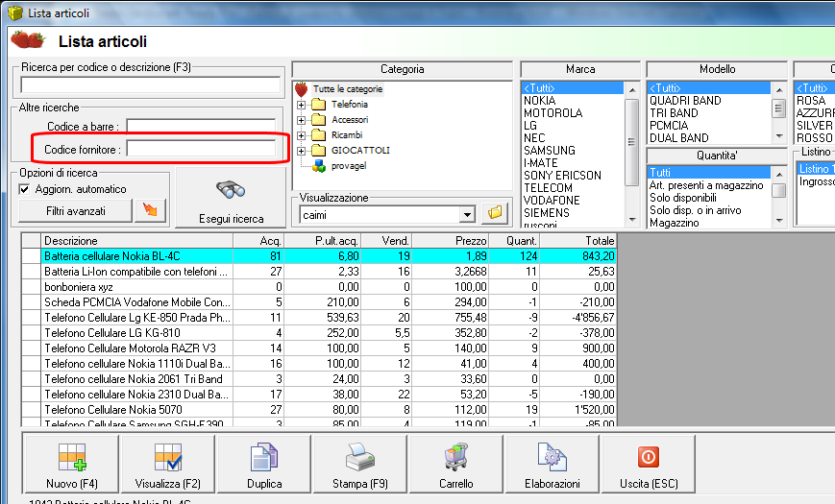Select Art. presenti a magazzino option
The image size is (835, 504).
tap(706, 185)
